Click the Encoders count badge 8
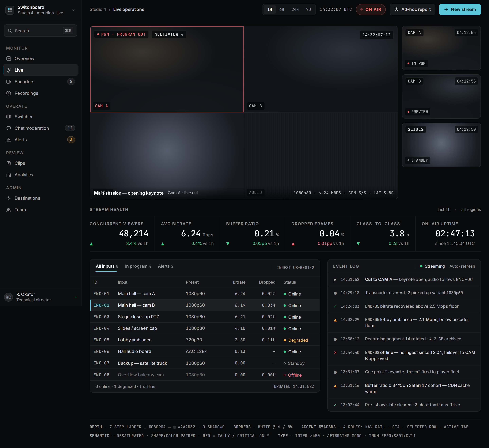489x448 pixels. click(71, 82)
